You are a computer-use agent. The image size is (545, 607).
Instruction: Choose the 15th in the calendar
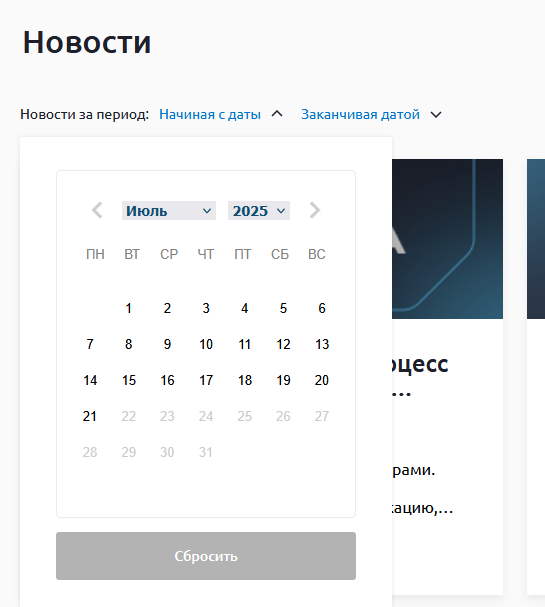point(129,380)
